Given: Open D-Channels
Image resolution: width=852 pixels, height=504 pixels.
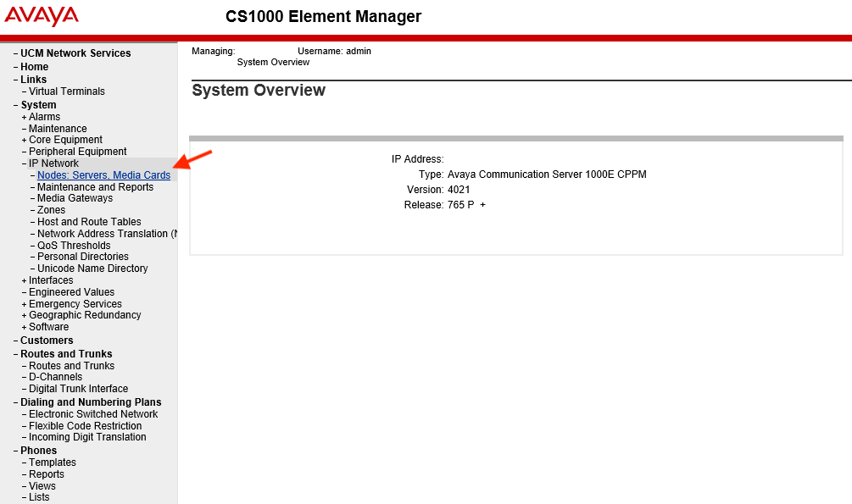Looking at the screenshot, I should [55, 377].
